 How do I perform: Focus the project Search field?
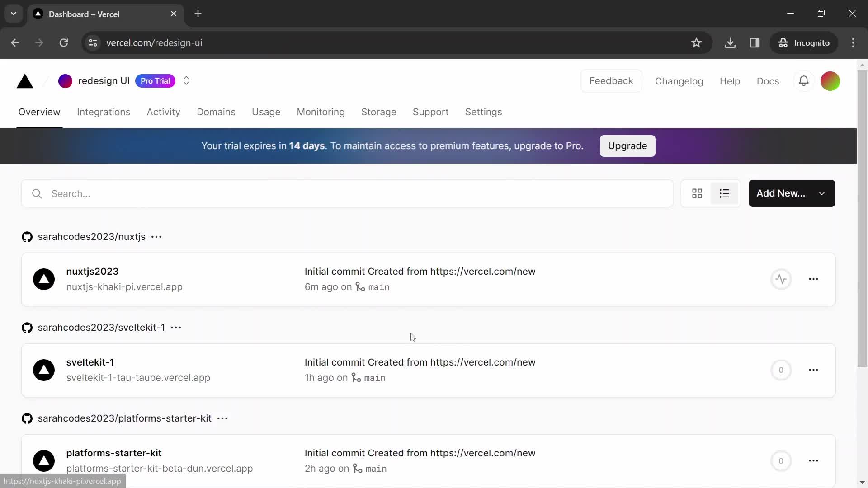pos(347,194)
